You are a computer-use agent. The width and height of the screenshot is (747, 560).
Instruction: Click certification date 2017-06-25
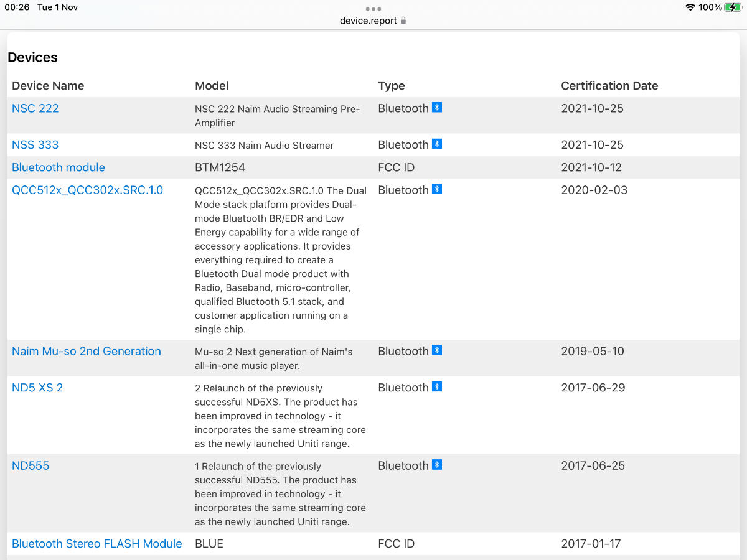point(593,466)
